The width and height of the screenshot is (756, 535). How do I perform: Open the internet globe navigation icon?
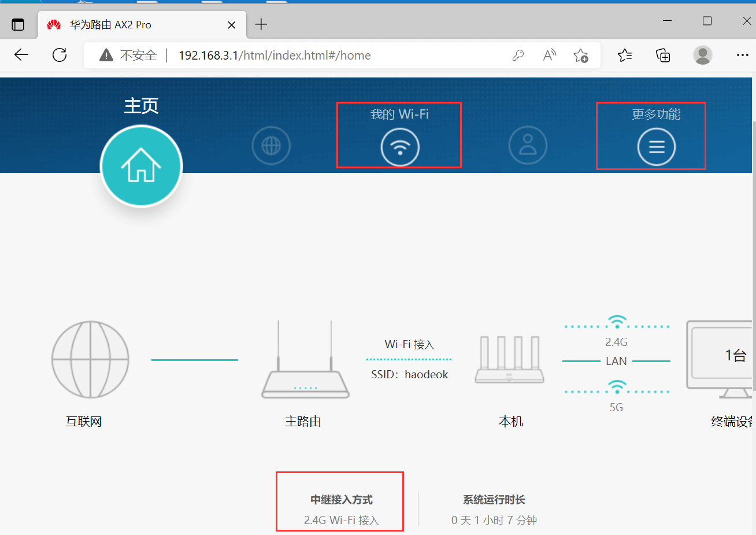(271, 145)
